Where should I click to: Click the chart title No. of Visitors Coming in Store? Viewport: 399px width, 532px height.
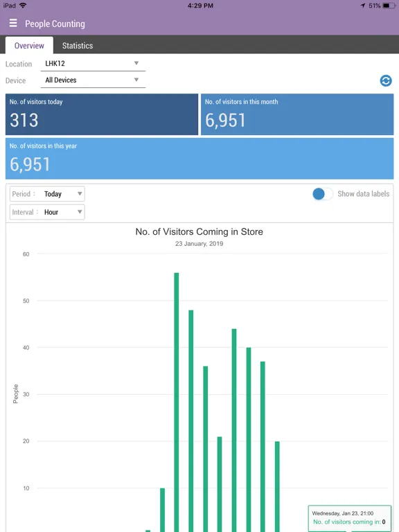pyautogui.click(x=199, y=232)
